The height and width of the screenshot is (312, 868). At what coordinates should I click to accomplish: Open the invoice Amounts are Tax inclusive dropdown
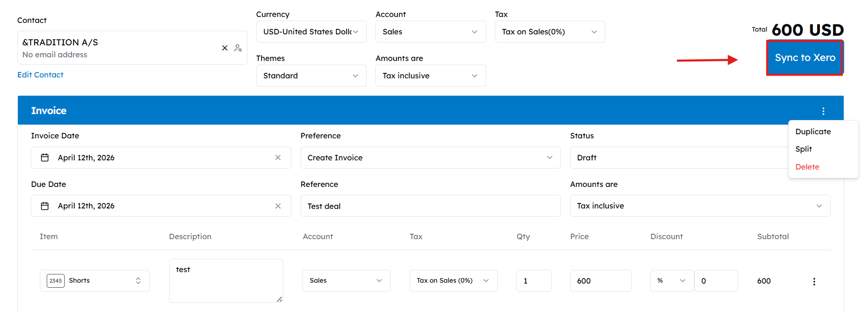click(x=700, y=206)
